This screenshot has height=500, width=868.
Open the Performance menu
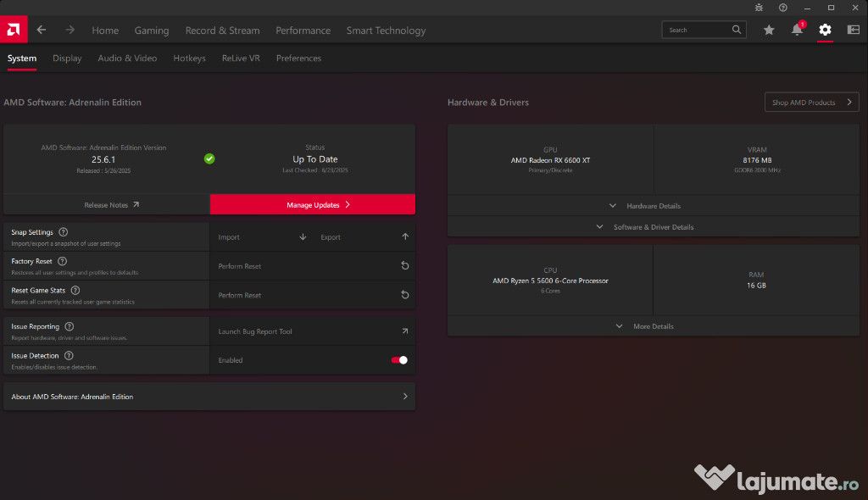303,31
